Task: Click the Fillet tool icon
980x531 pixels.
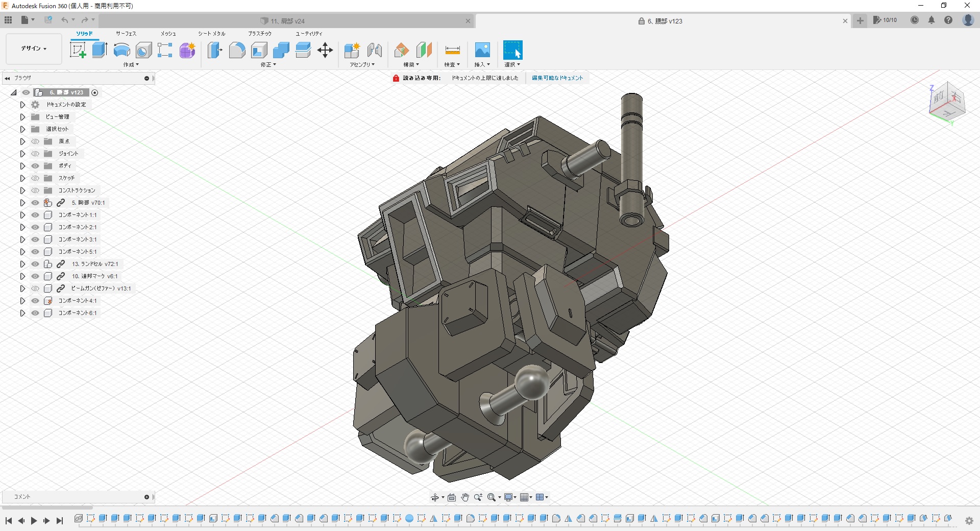Action: tap(237, 50)
